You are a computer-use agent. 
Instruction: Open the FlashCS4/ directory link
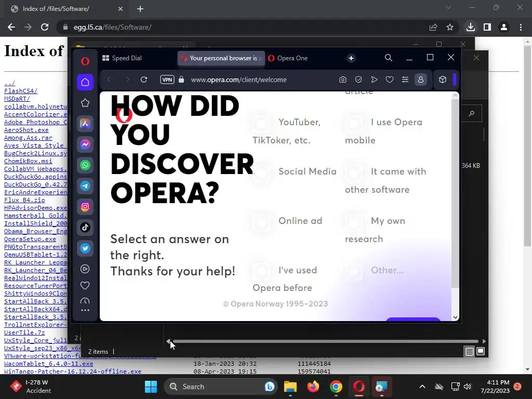21,91
